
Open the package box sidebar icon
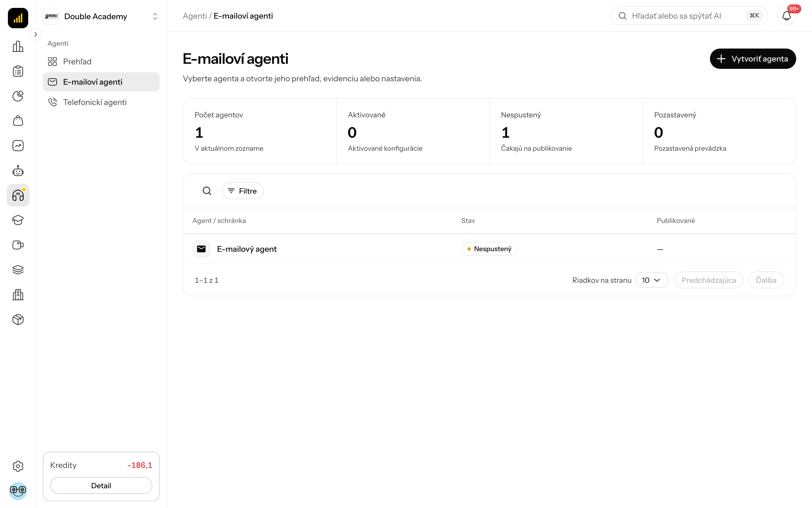click(18, 319)
